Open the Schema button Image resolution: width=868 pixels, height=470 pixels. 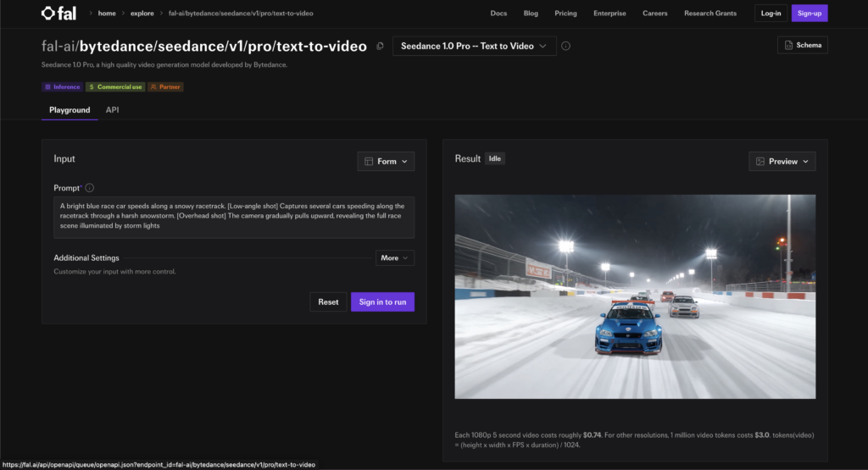(803, 46)
